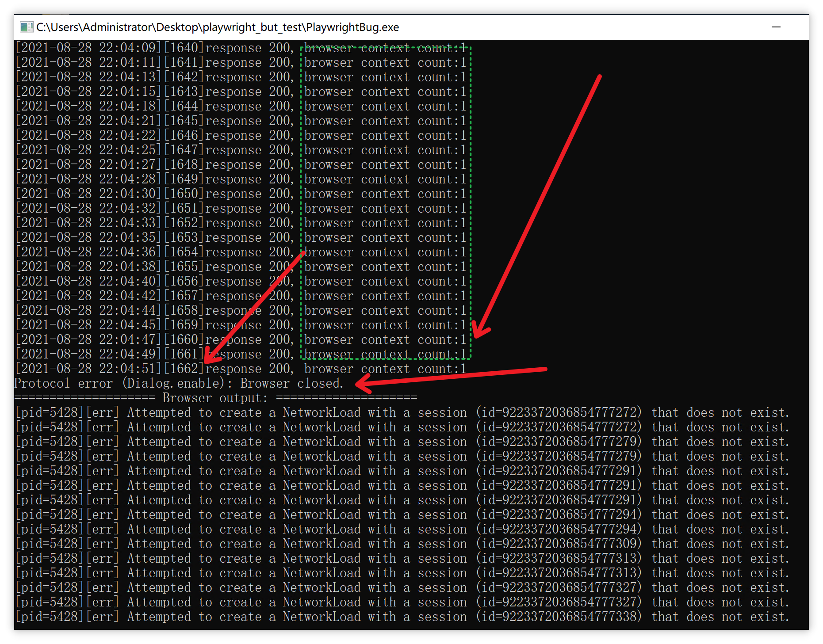Click the log line numbered [1656]

(241, 281)
